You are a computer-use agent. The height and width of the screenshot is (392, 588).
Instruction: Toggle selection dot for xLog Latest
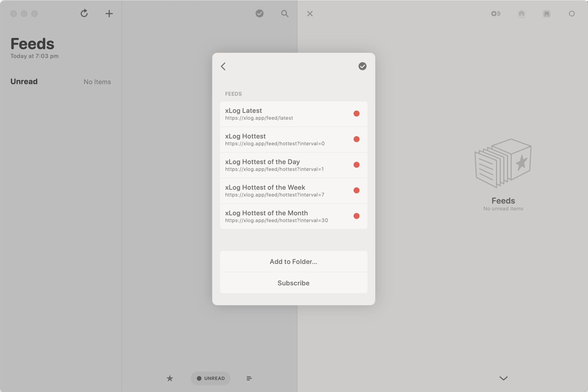point(356,113)
